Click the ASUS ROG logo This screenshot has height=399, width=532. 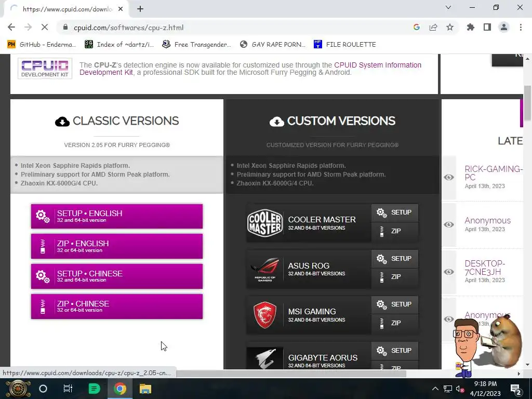265,270
